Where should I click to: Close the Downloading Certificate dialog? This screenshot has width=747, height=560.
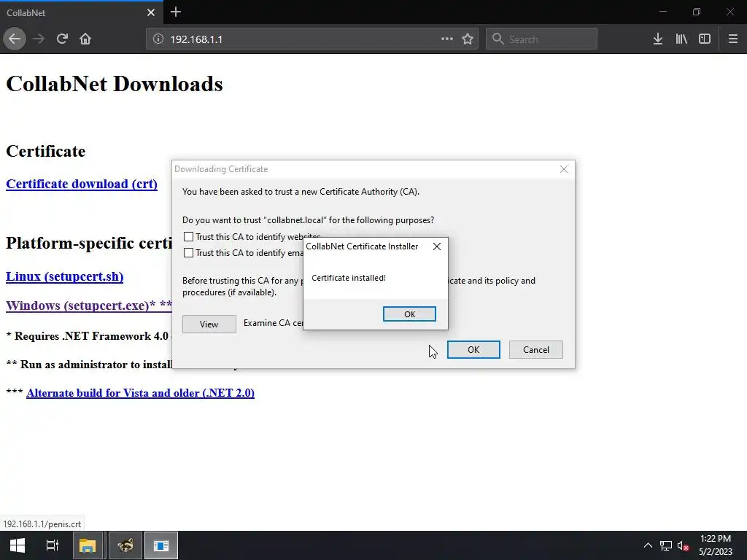564,169
